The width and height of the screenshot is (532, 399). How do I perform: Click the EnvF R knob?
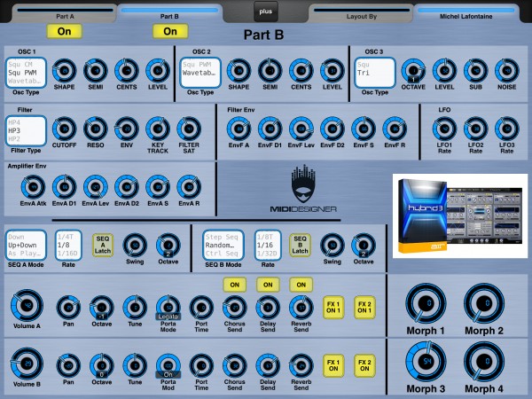click(395, 129)
